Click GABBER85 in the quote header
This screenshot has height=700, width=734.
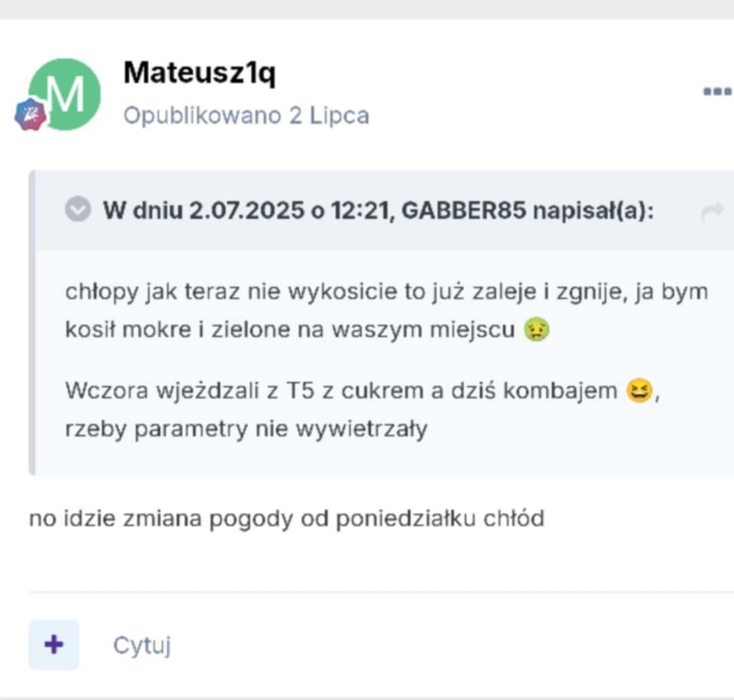pyautogui.click(x=464, y=211)
